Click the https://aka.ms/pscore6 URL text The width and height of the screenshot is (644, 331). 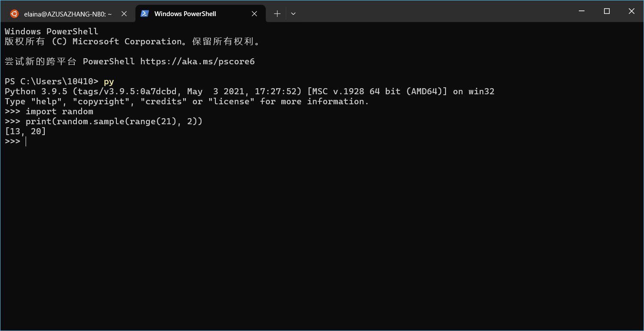point(198,62)
